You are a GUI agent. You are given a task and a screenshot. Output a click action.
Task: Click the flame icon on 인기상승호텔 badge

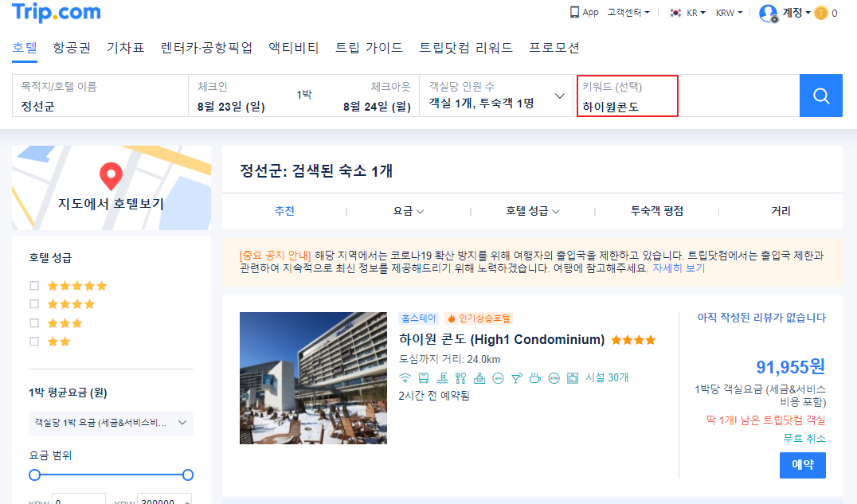452,318
